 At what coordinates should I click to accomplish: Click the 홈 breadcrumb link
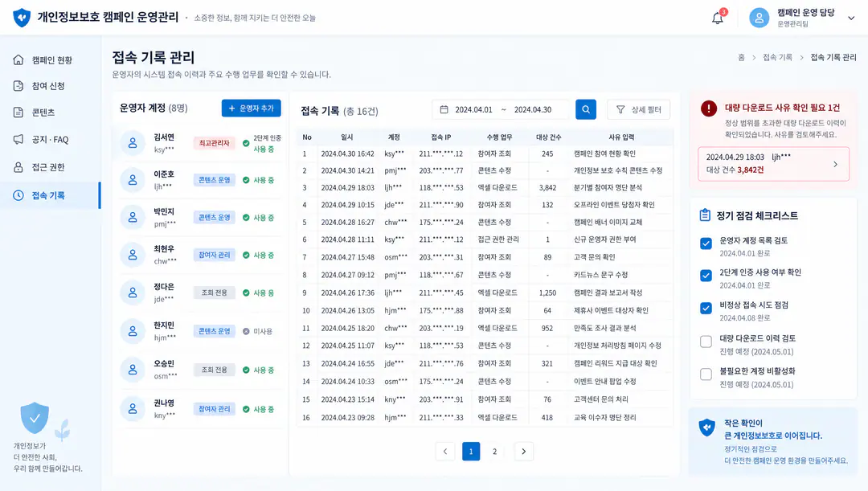(741, 57)
